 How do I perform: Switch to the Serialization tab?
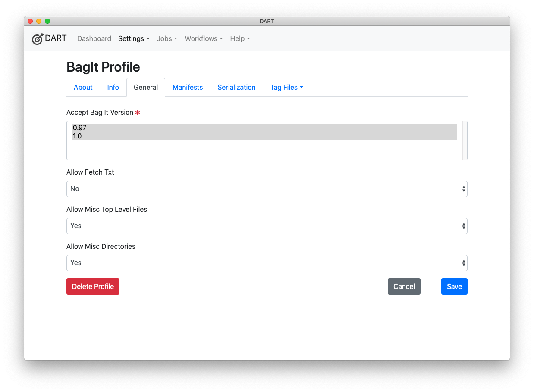[236, 87]
